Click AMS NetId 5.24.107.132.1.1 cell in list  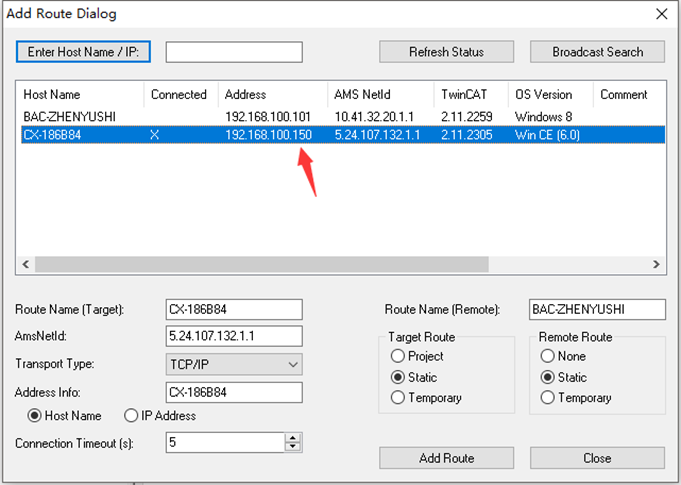[x=377, y=135]
